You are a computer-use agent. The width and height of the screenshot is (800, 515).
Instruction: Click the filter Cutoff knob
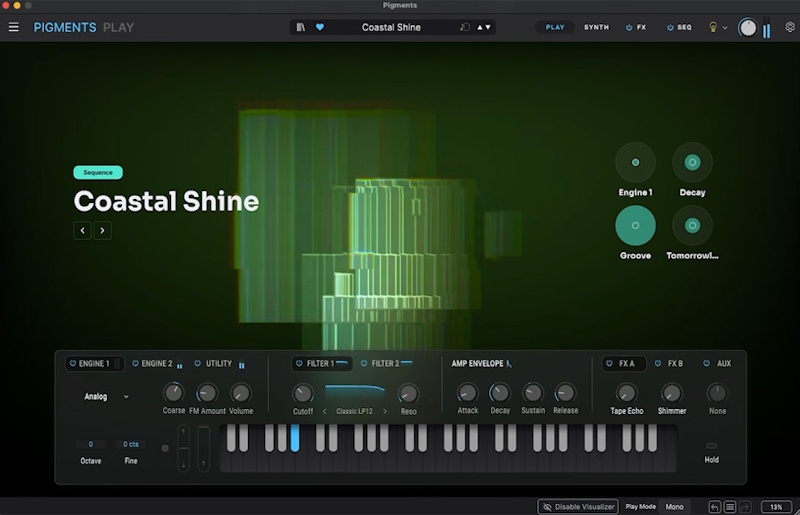(303, 394)
